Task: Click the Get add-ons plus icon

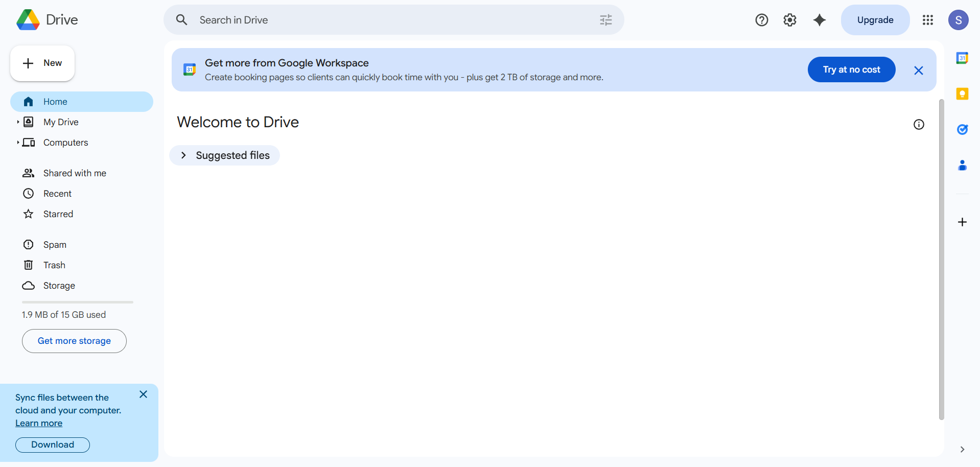Action: [x=962, y=222]
